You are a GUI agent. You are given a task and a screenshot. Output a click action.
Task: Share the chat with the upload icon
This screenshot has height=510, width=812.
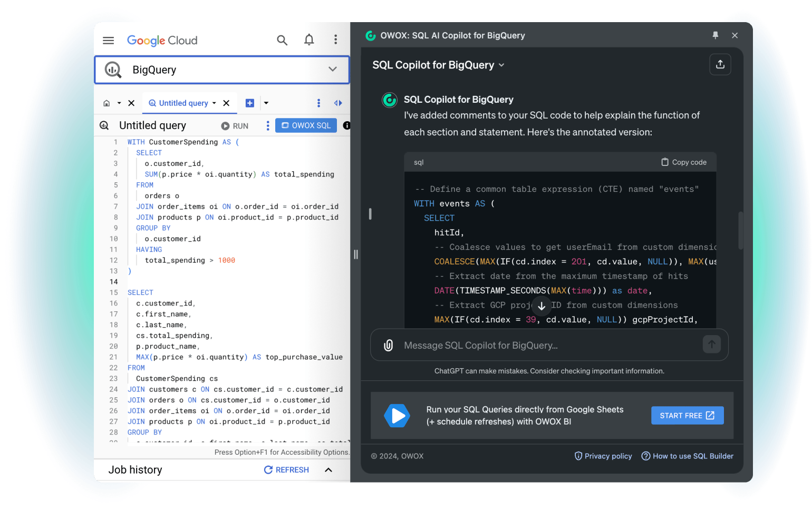pyautogui.click(x=720, y=64)
